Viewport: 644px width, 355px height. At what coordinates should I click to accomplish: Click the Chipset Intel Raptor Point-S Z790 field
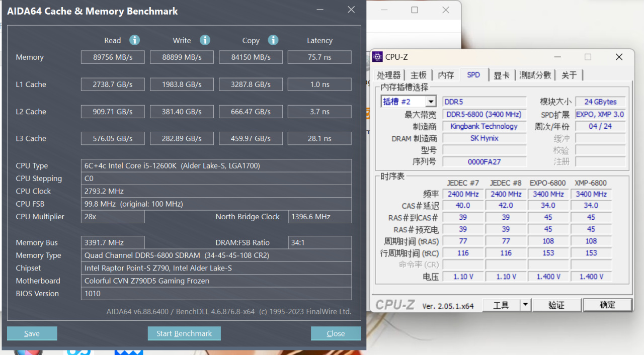[216, 268]
